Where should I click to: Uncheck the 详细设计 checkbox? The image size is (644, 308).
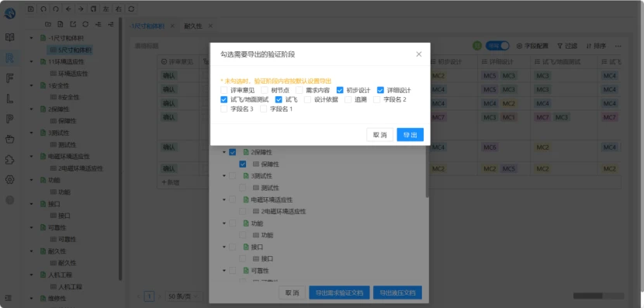click(380, 90)
